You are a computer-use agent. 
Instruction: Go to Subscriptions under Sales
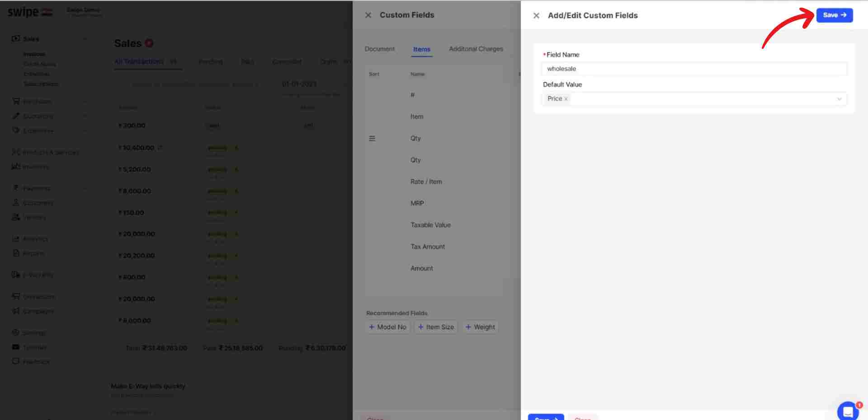pos(41,84)
